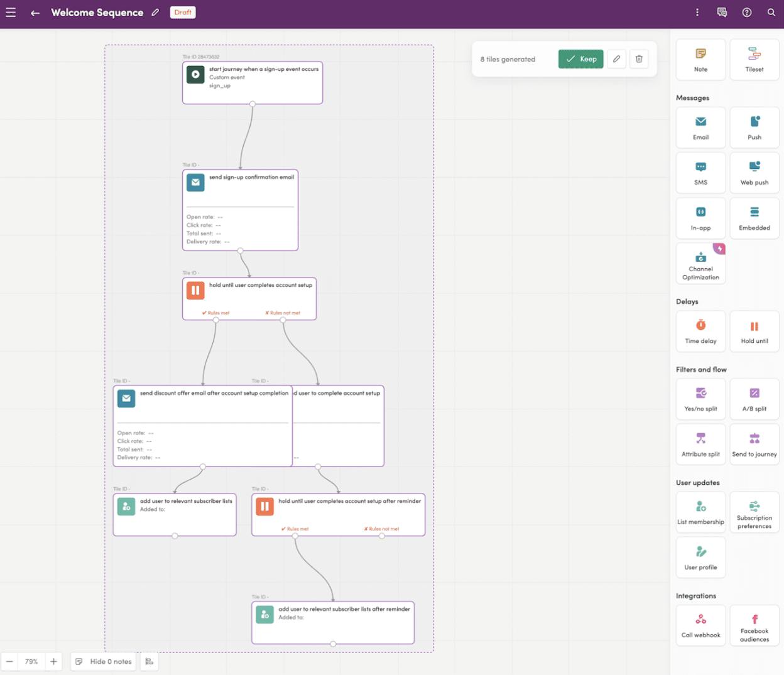Open add user to subscriber lists tile

pyautogui.click(x=175, y=515)
